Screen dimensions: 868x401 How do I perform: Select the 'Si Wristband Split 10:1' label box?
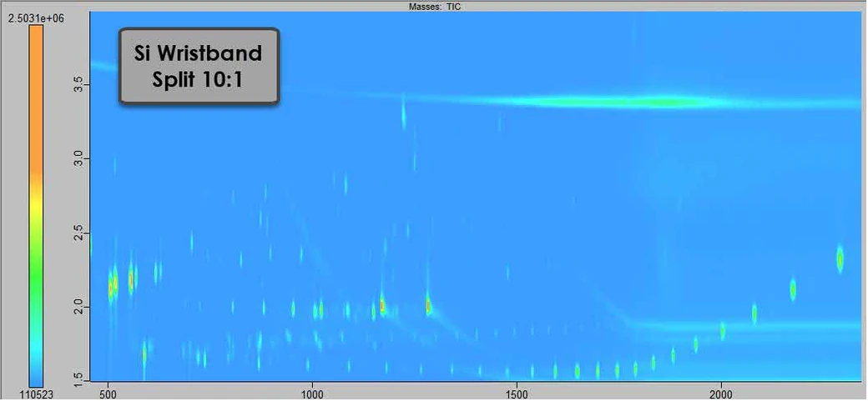199,66
